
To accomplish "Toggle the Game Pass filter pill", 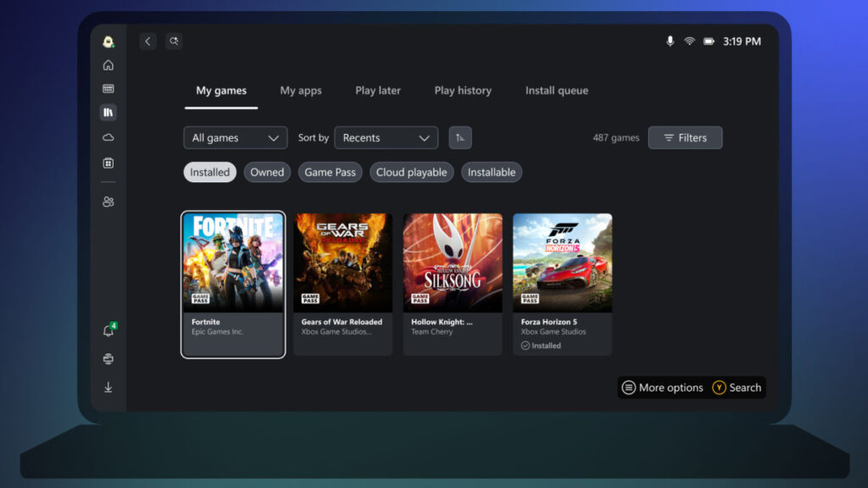I will pyautogui.click(x=330, y=172).
